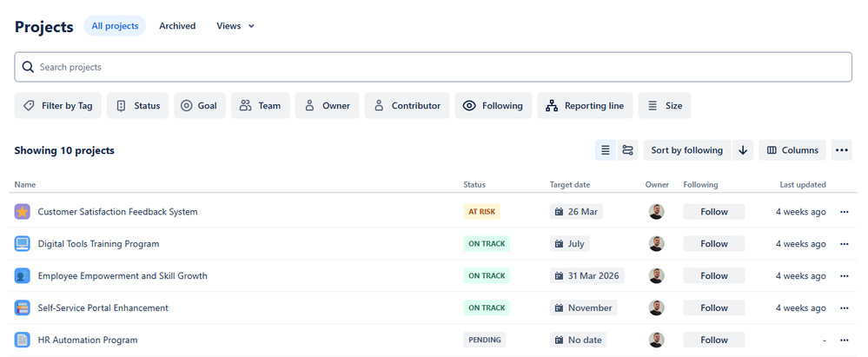Screen dimensions: 868x357
Task: Open row menu for Digital Tools Training Program
Action: [x=845, y=243]
